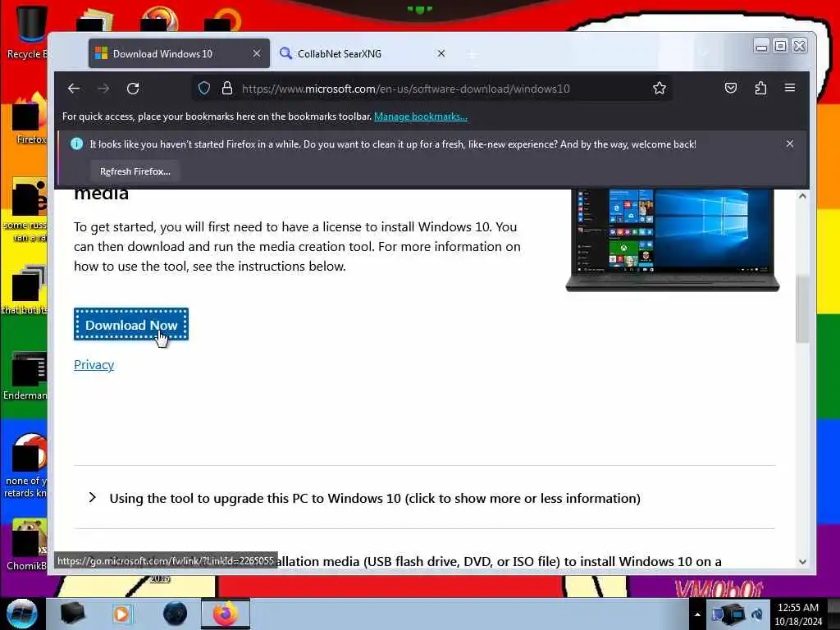Image resolution: width=840 pixels, height=630 pixels.
Task: Open the Save to Pocket icon
Action: tap(731, 88)
